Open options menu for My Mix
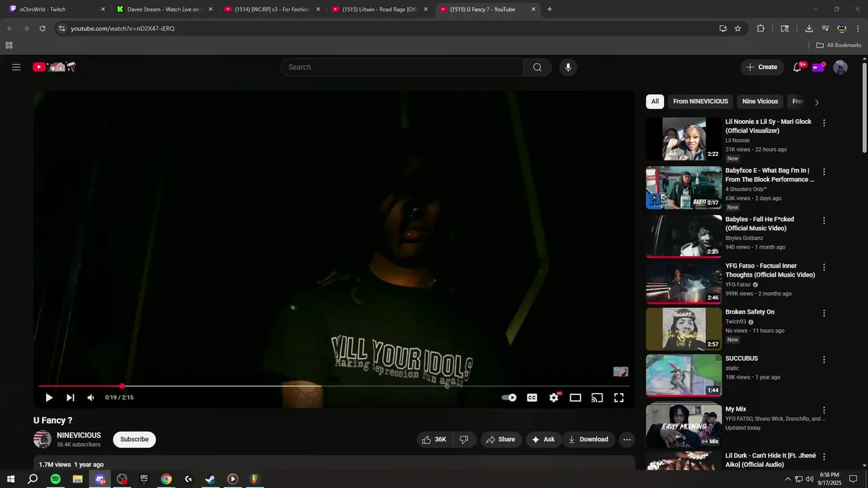The height and width of the screenshot is (488, 868). click(x=824, y=411)
